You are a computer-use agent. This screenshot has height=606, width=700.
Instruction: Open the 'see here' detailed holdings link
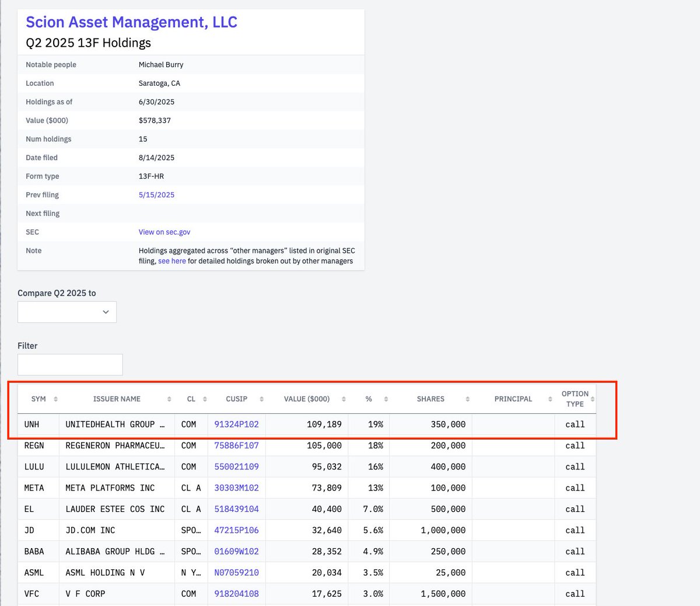tap(172, 261)
